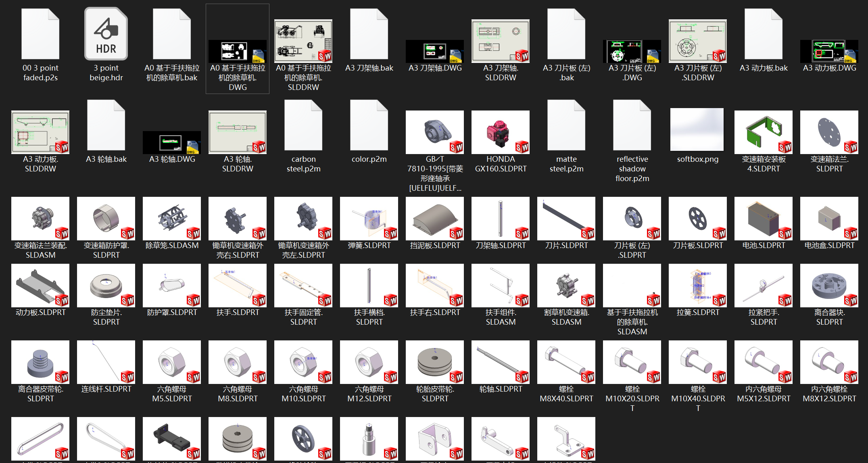Click the 轮胎皮带轮.SLDPRT pulley file
The height and width of the screenshot is (463, 868).
tap(435, 362)
